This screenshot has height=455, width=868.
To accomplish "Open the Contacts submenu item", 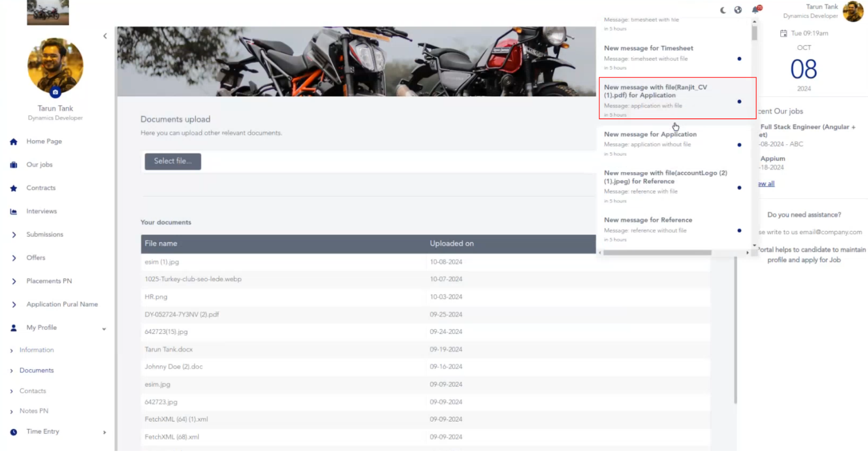I will tap(33, 391).
